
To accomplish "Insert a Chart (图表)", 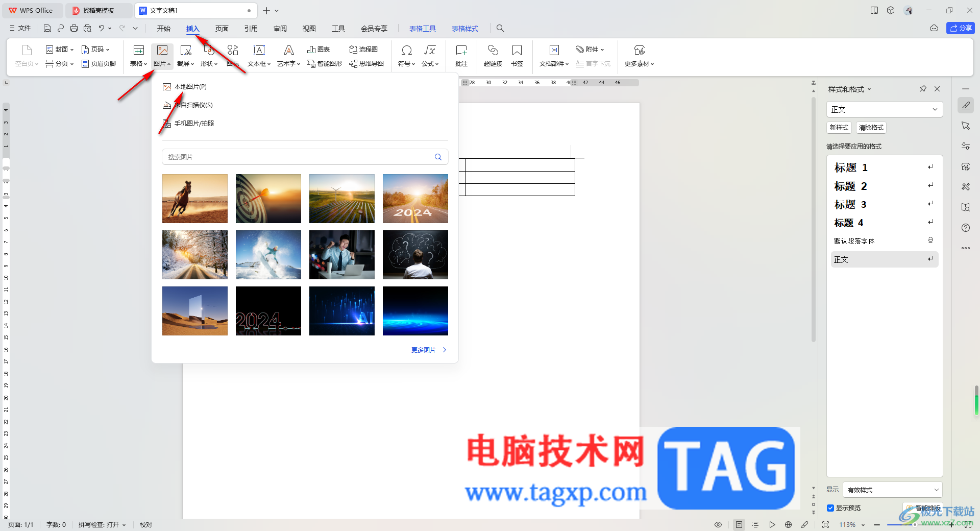I will [318, 50].
